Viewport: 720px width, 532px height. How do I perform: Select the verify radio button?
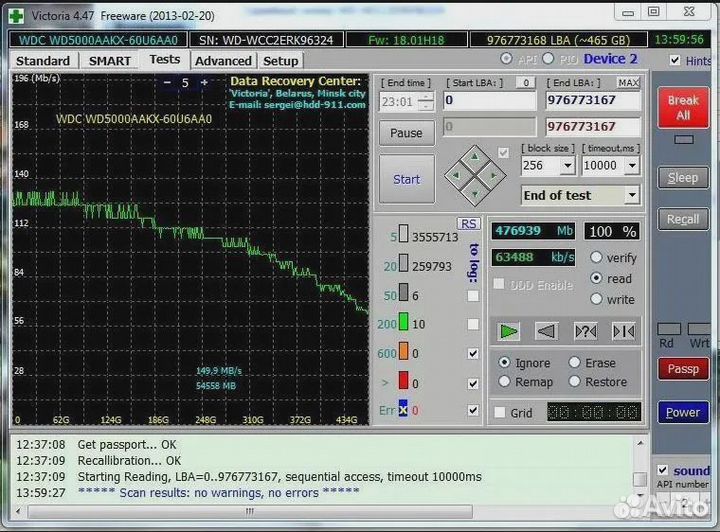tap(597, 257)
